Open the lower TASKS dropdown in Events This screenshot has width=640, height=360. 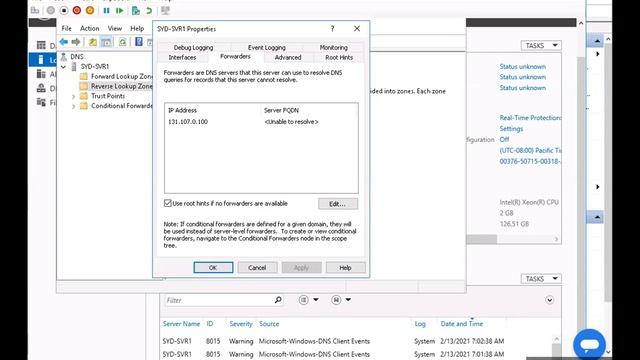point(541,279)
